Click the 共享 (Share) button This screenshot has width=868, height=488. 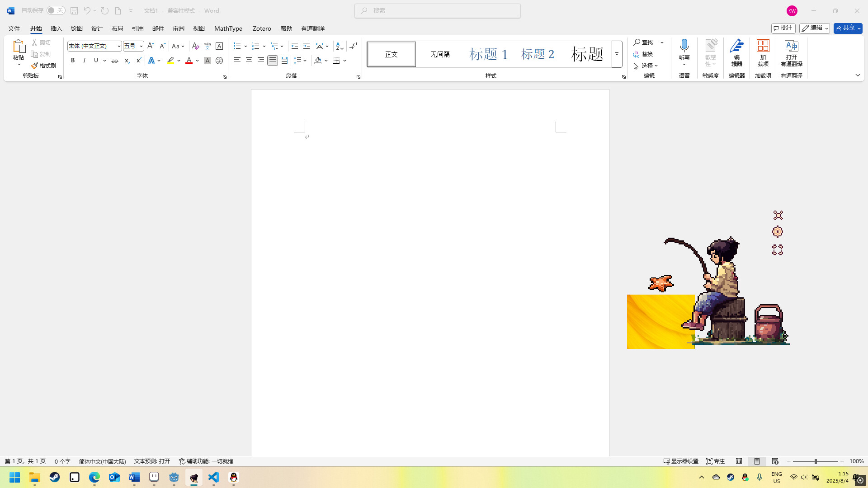click(x=846, y=28)
